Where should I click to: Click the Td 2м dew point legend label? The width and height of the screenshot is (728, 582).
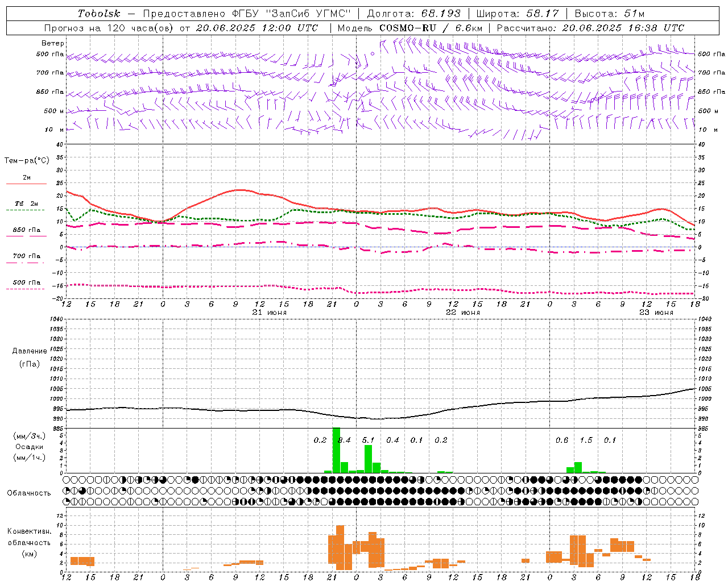(26, 203)
